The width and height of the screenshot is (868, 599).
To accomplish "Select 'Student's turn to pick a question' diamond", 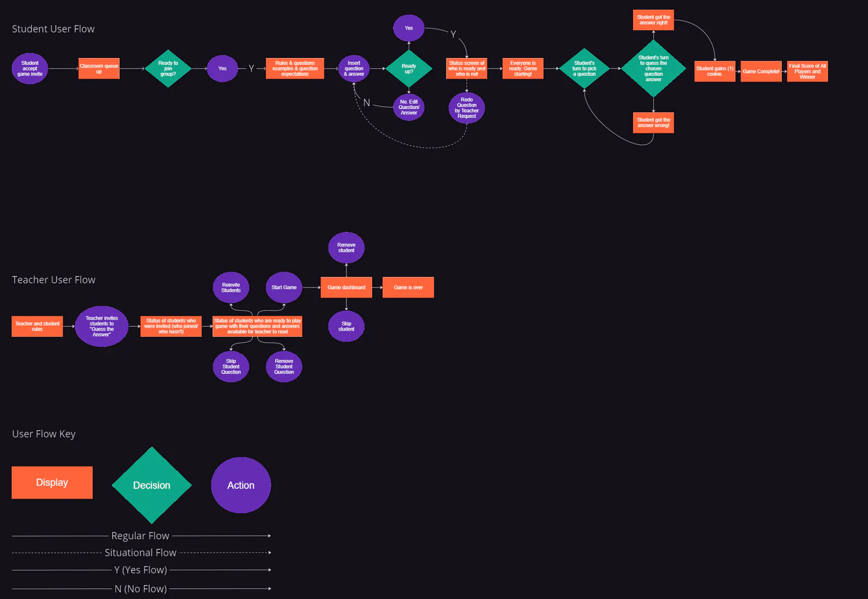I will click(x=584, y=68).
